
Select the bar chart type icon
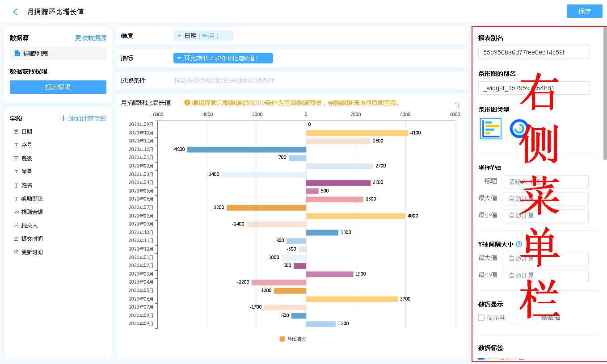coord(491,129)
